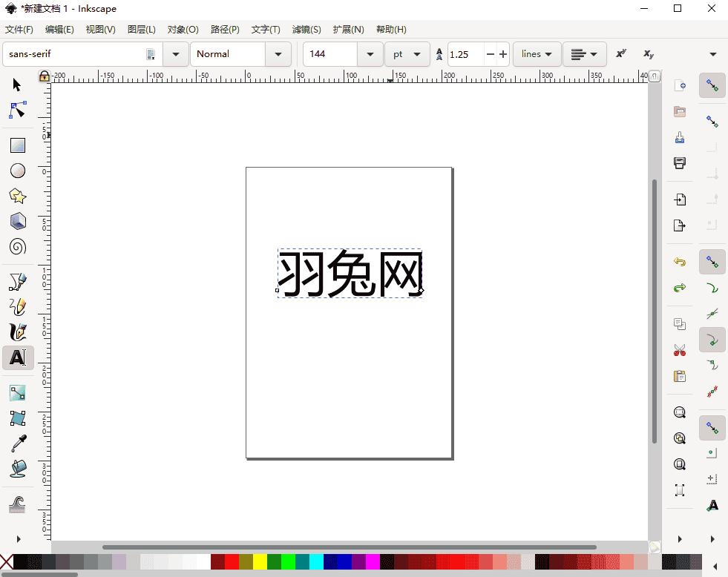Select the Pencil freehand tool
The width and height of the screenshot is (728, 577).
18,307
